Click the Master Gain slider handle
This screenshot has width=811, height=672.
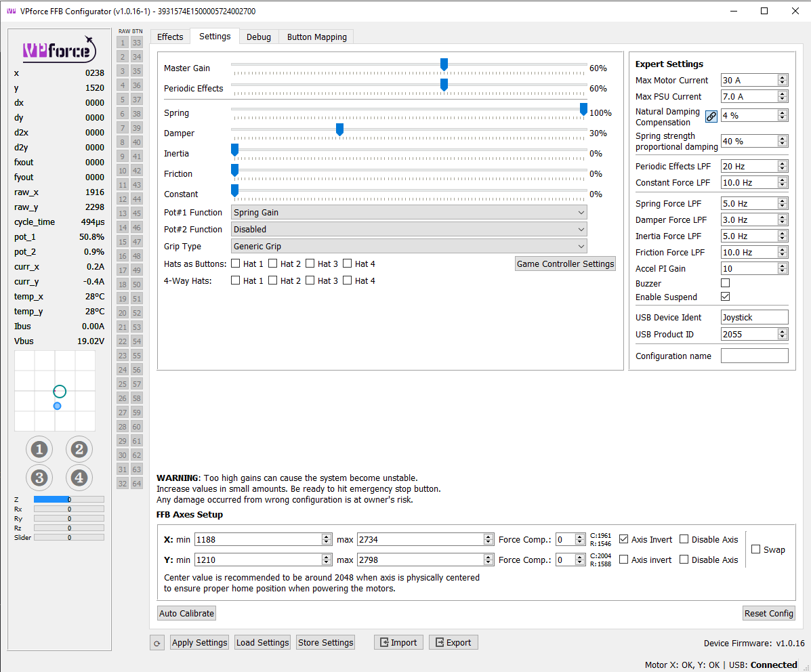pyautogui.click(x=444, y=64)
